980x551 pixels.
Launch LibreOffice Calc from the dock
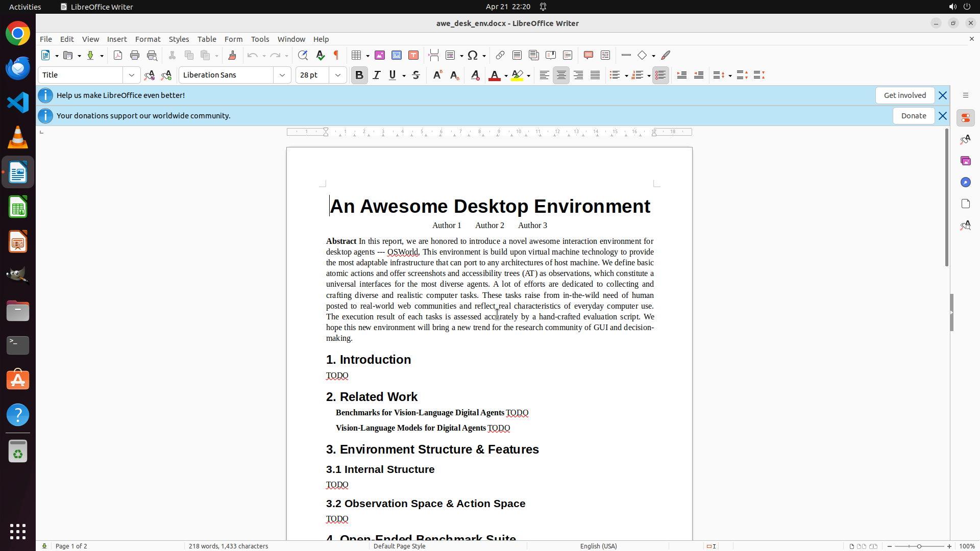coord(18,207)
